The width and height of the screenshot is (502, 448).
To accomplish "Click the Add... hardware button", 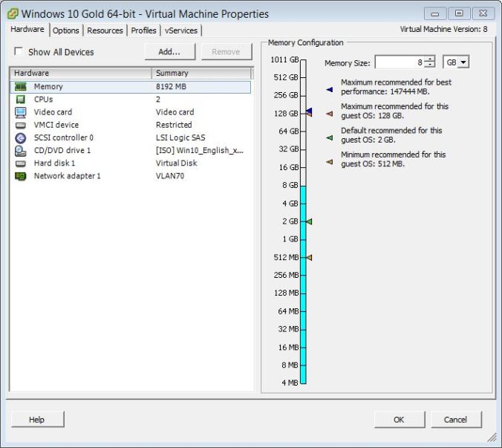I will click(170, 52).
